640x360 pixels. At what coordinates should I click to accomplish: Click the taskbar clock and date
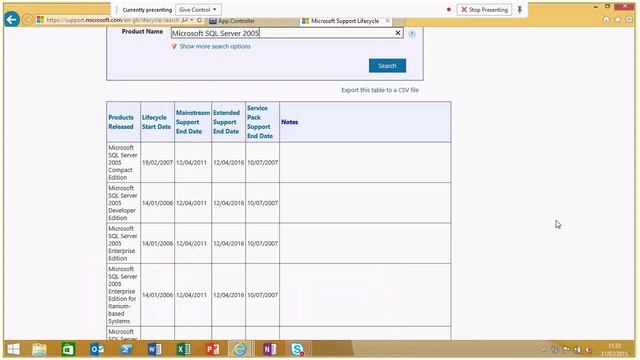coord(615,350)
